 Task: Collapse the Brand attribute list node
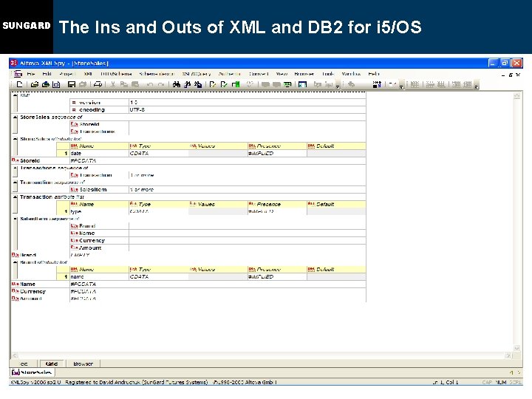(16, 262)
